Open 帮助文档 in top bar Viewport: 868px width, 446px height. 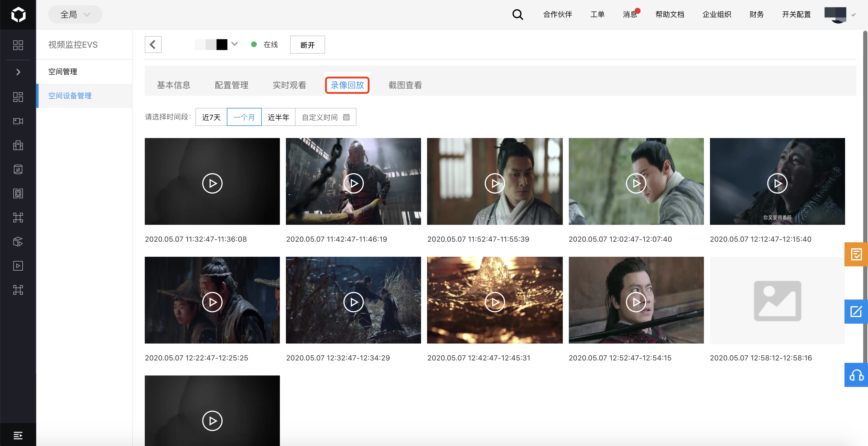(x=670, y=14)
